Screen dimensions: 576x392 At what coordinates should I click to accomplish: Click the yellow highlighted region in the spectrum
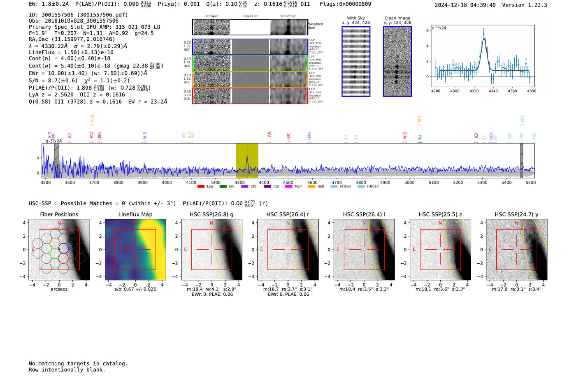247,160
